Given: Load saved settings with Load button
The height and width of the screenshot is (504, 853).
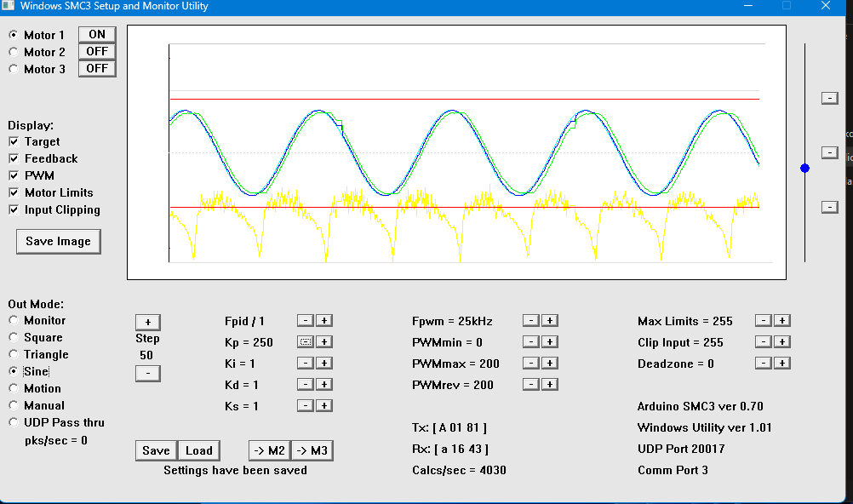Looking at the screenshot, I should click(x=199, y=451).
